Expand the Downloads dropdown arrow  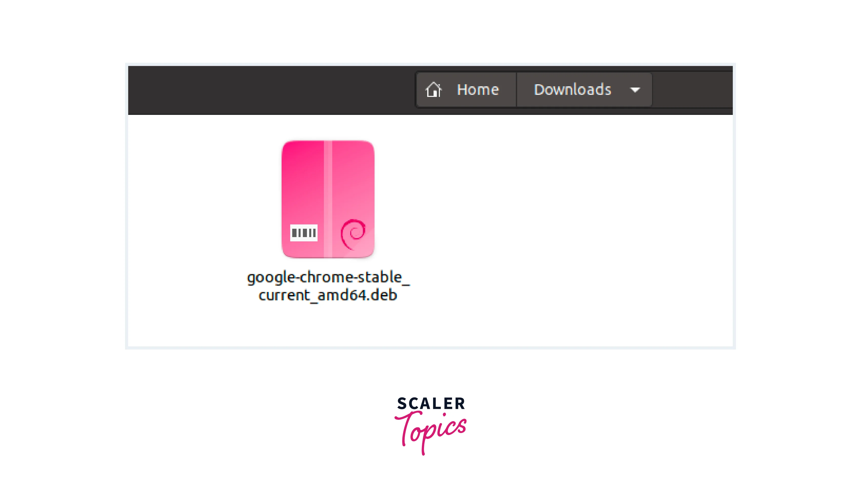tap(635, 90)
